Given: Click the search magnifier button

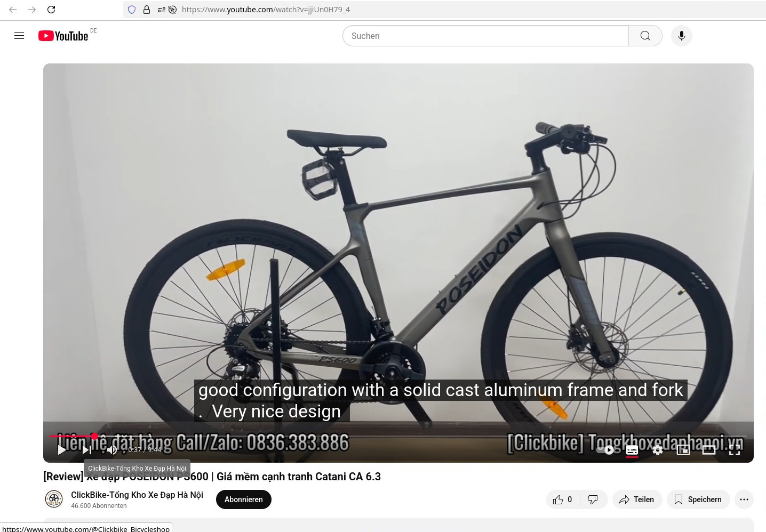Looking at the screenshot, I should (645, 36).
